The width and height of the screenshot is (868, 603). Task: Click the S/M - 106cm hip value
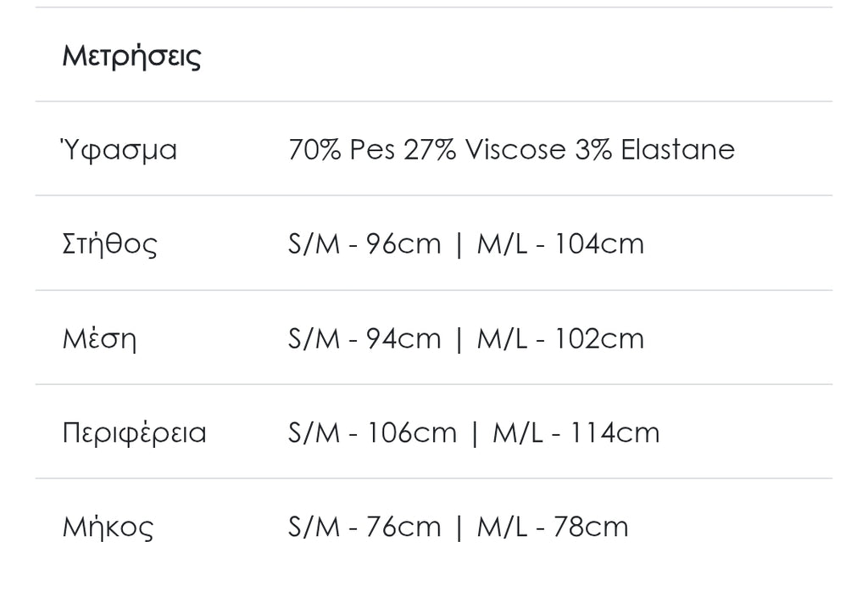click(x=372, y=433)
